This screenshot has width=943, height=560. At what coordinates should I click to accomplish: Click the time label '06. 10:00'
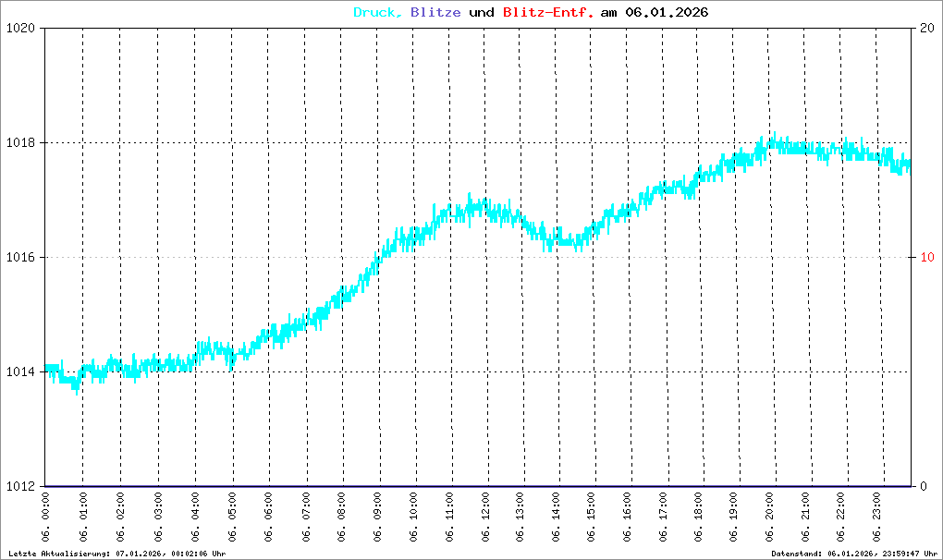pyautogui.click(x=414, y=517)
